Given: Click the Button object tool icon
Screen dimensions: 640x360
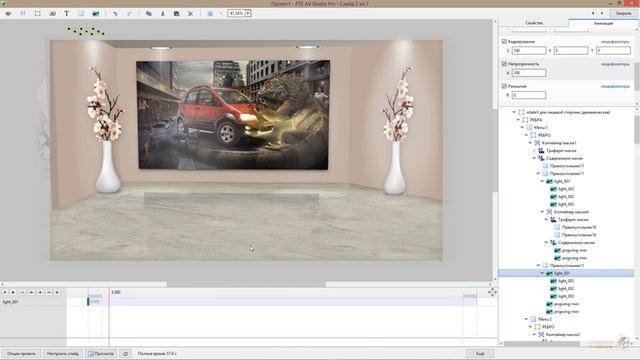Looking at the screenshot, I should click(x=52, y=13).
